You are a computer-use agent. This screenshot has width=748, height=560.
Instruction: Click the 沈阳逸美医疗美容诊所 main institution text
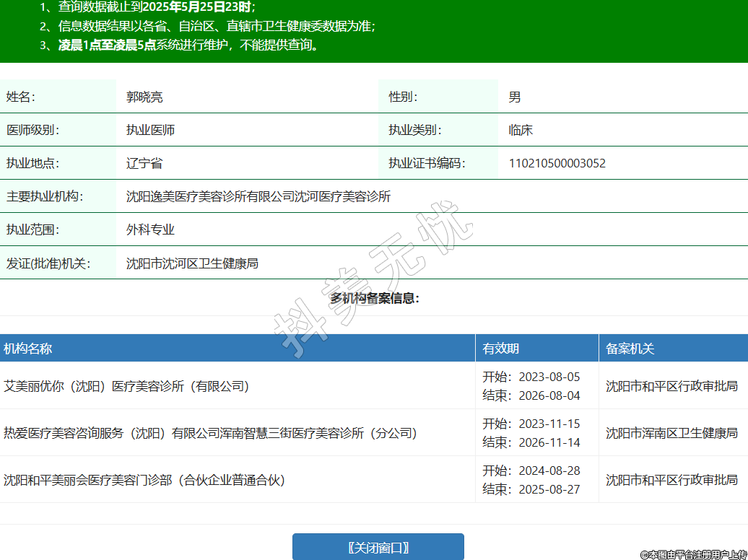[x=258, y=196]
